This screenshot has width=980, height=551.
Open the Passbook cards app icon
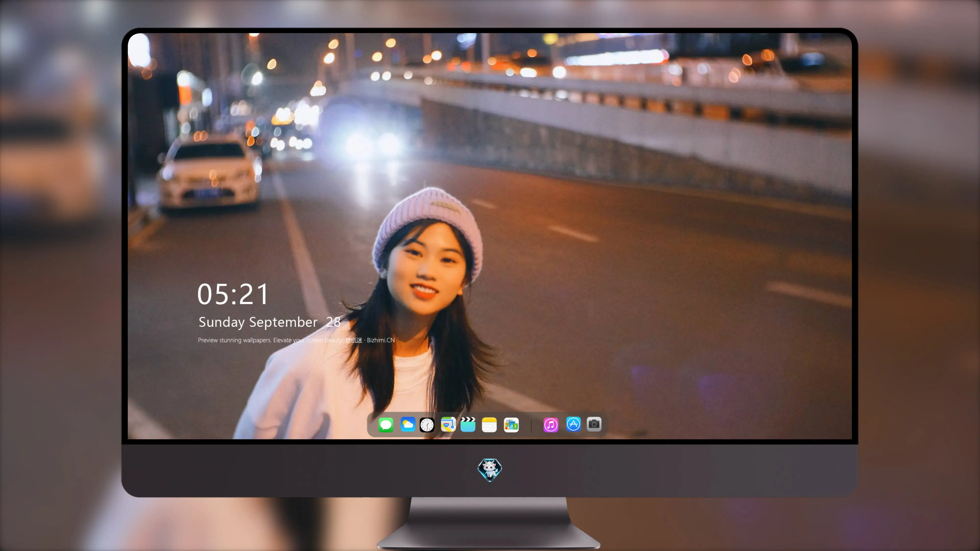pos(511,425)
